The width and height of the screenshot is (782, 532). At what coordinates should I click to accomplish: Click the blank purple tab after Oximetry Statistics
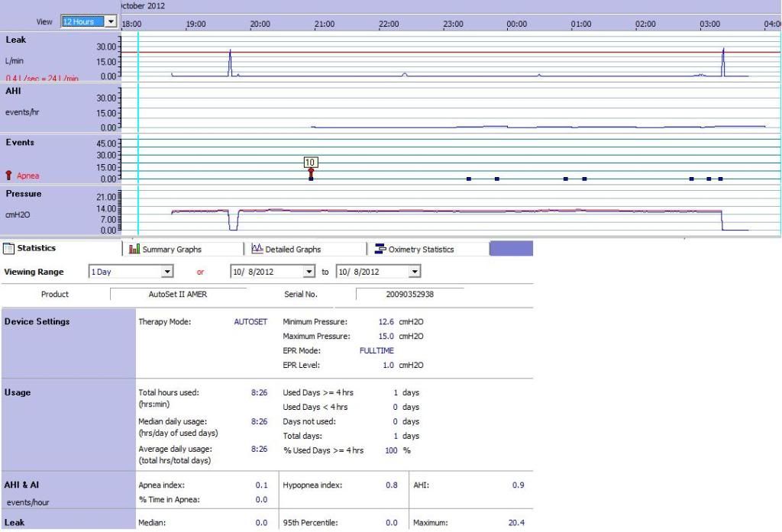(x=510, y=249)
